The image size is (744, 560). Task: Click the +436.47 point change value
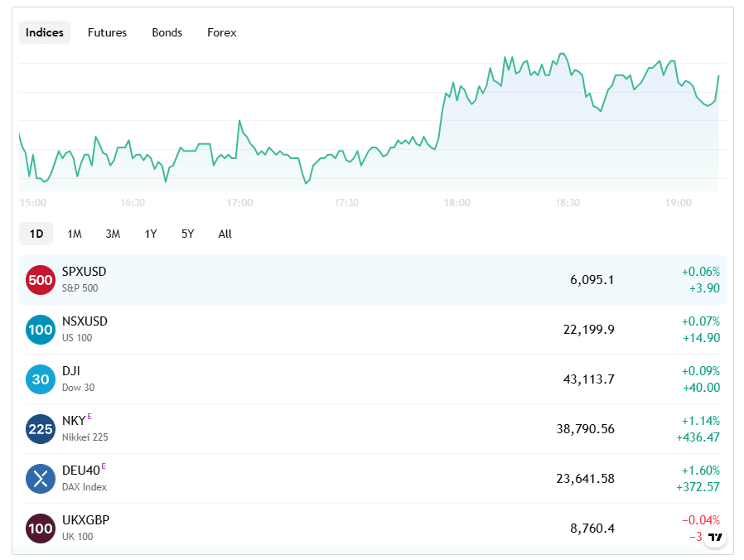(x=698, y=437)
